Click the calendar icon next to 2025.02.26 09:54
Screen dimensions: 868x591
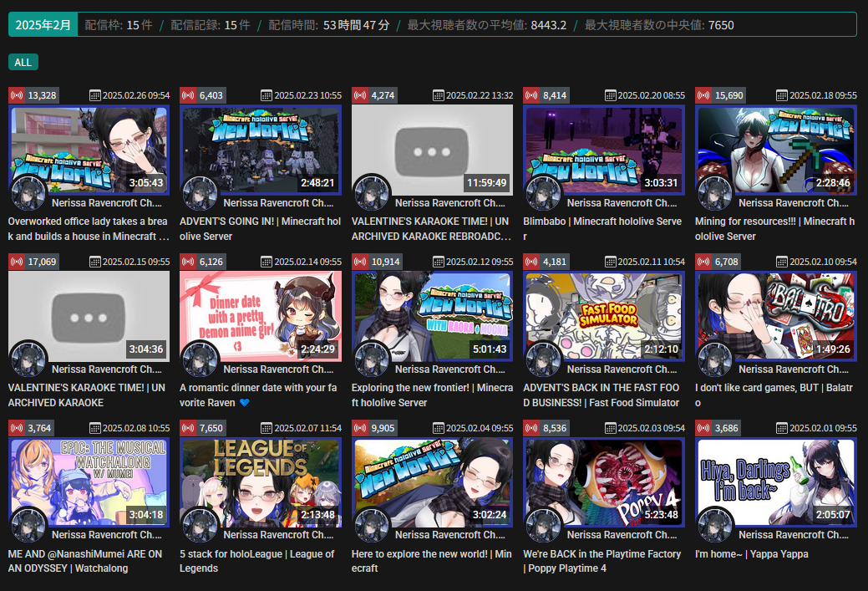point(94,95)
